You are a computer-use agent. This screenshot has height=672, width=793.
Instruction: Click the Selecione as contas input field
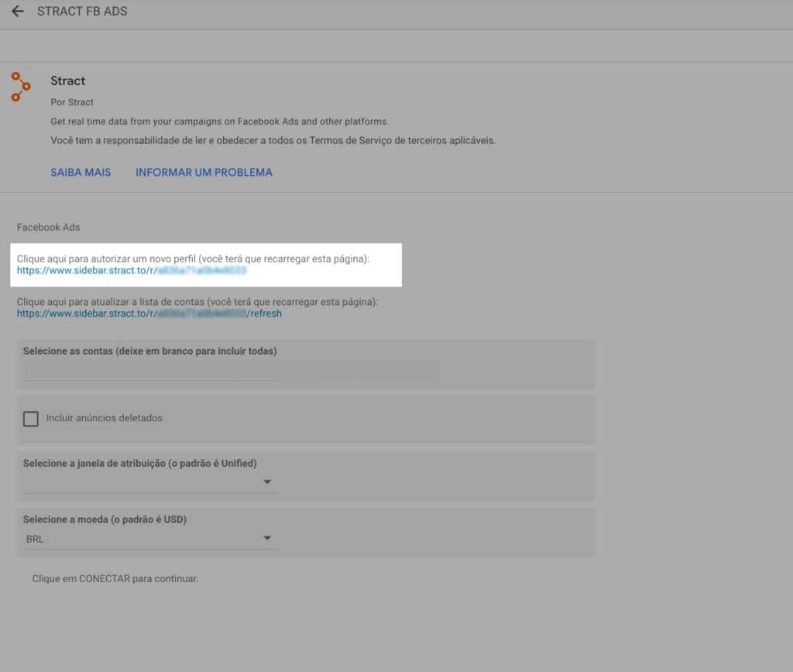pos(150,372)
